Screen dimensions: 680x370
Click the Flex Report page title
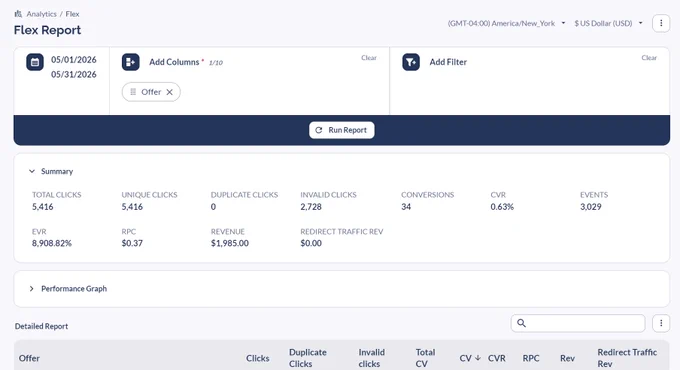pos(47,30)
